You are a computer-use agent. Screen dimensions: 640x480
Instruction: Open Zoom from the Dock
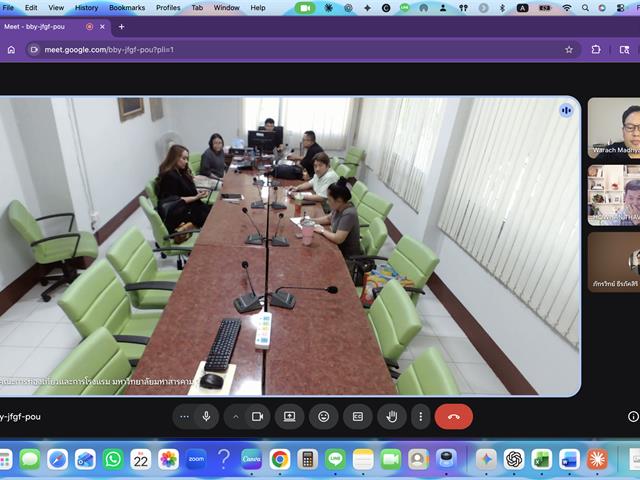196,460
